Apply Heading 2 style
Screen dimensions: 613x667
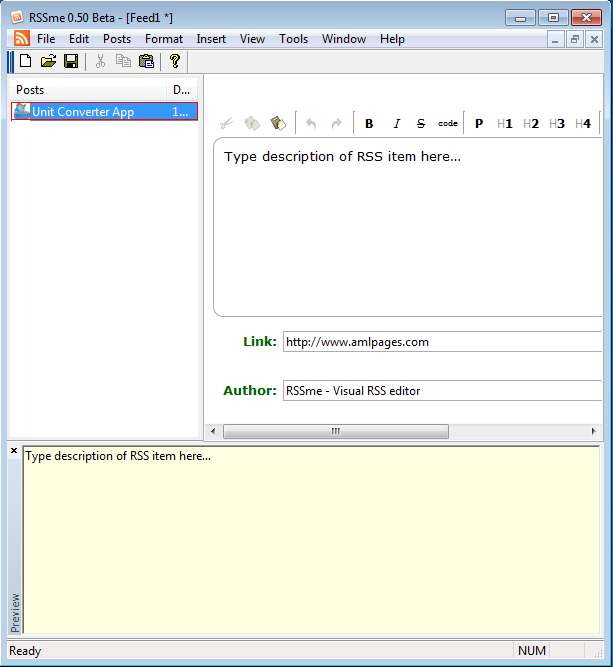click(531, 124)
